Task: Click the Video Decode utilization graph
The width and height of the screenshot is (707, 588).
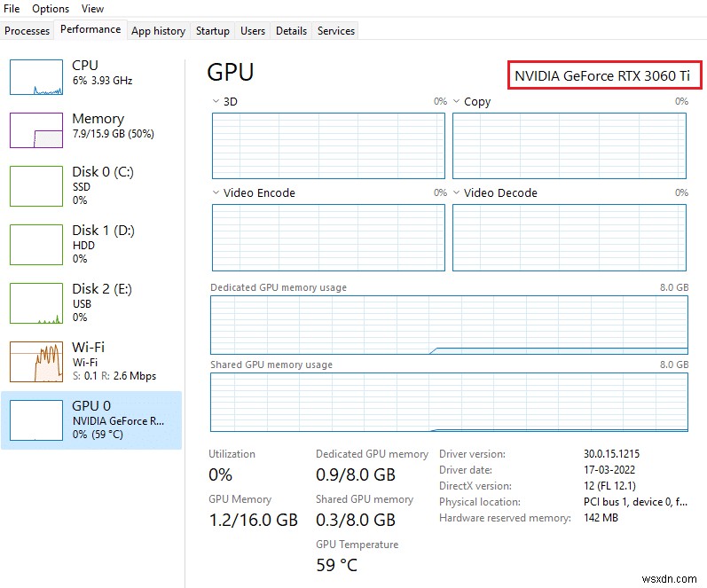Action: (570, 238)
